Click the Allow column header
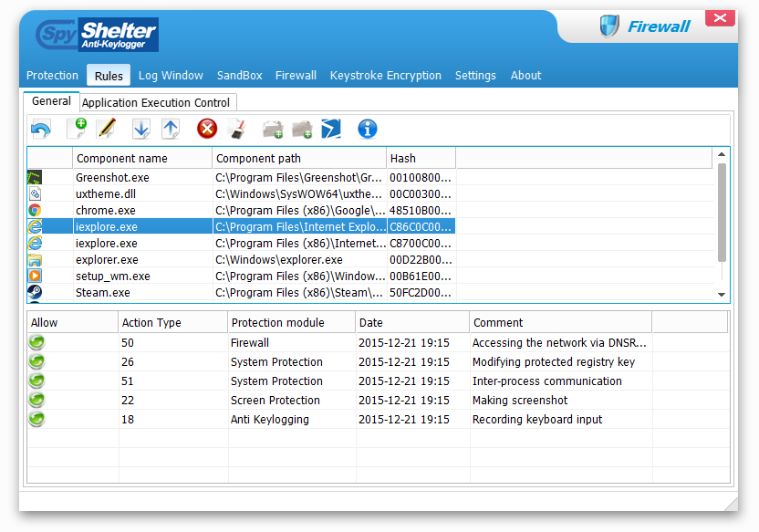This screenshot has height=532, width=759. pos(73,322)
